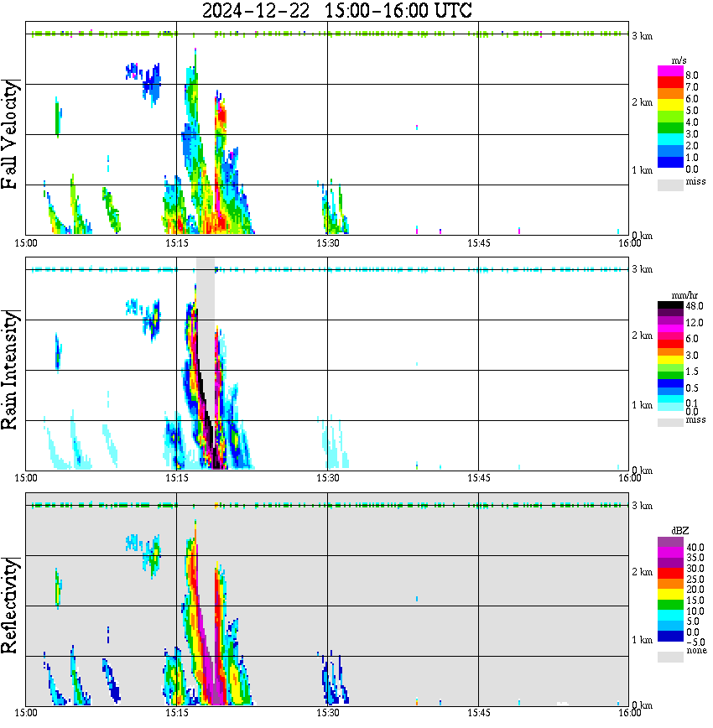Click the 1 km label on Fall Velocity panel

pos(642,170)
